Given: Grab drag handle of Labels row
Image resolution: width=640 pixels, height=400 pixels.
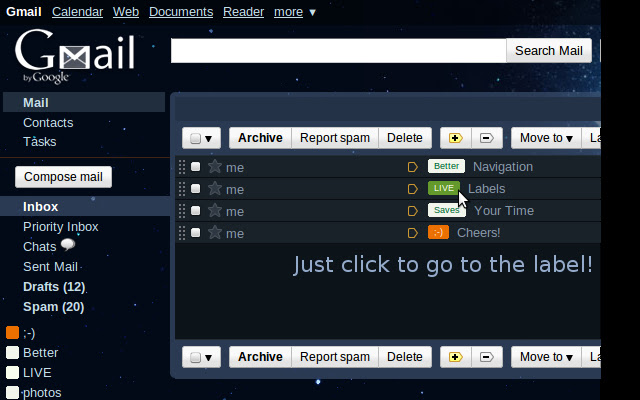Looking at the screenshot, I should [182, 189].
